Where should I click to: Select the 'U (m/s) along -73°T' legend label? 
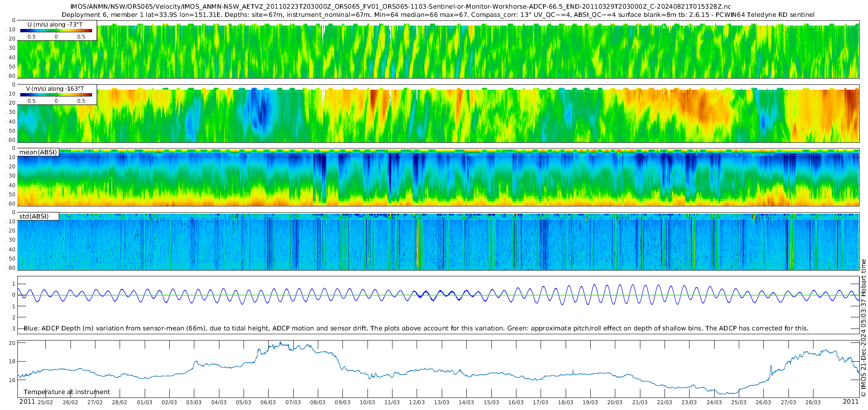(56, 24)
